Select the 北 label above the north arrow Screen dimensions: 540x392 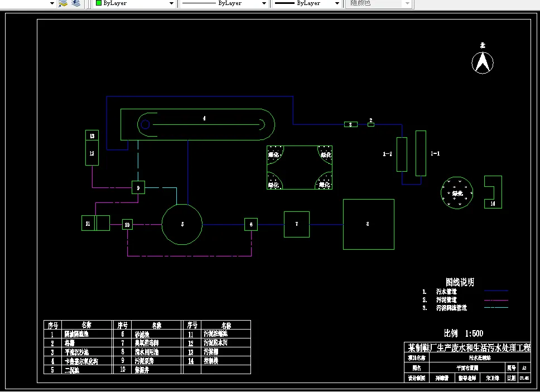click(x=483, y=45)
